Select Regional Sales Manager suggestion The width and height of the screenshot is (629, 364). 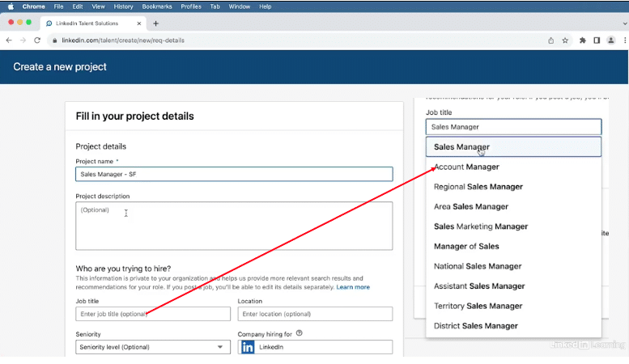[513, 187]
